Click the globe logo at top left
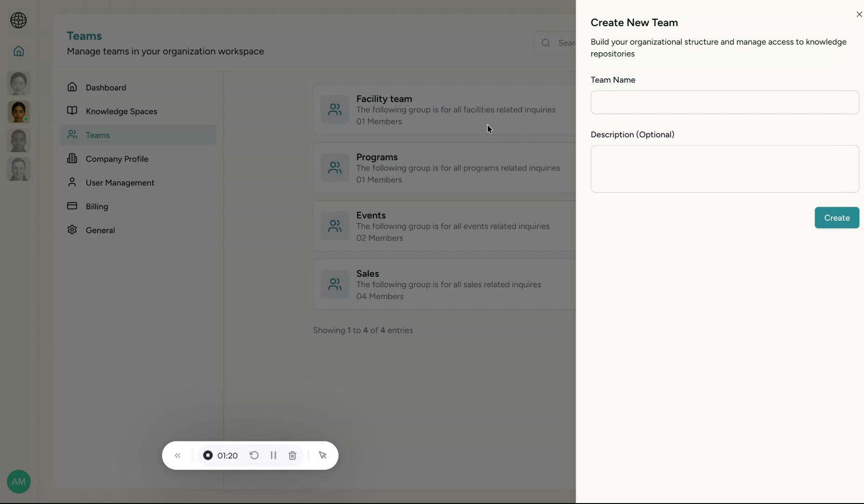The image size is (864, 504). (x=18, y=21)
